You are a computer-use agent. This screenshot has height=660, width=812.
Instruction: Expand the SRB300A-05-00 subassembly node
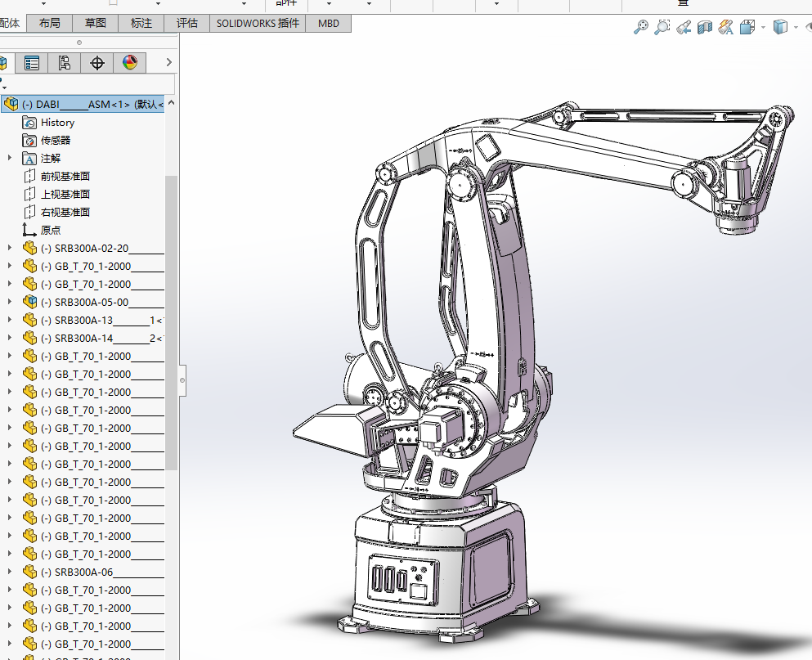point(10,302)
